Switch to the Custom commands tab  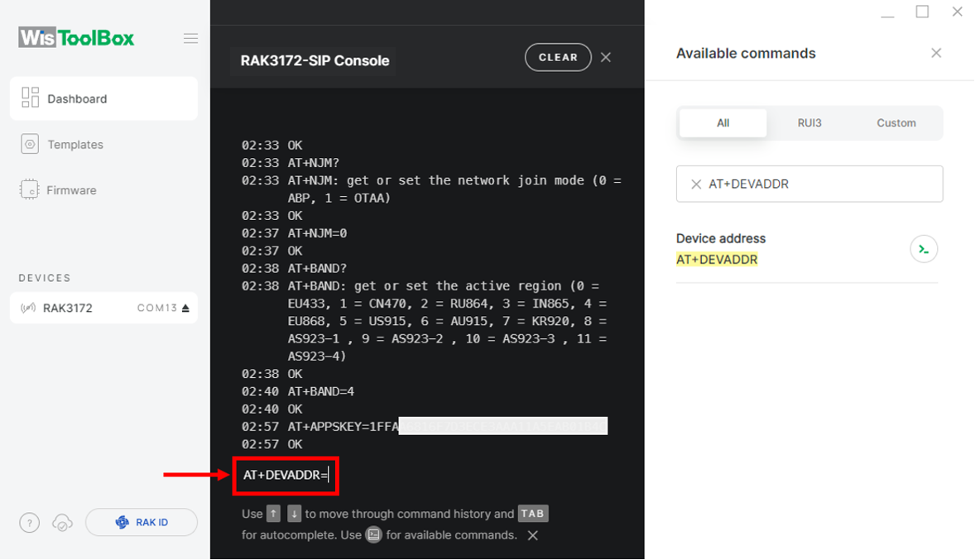coord(896,123)
